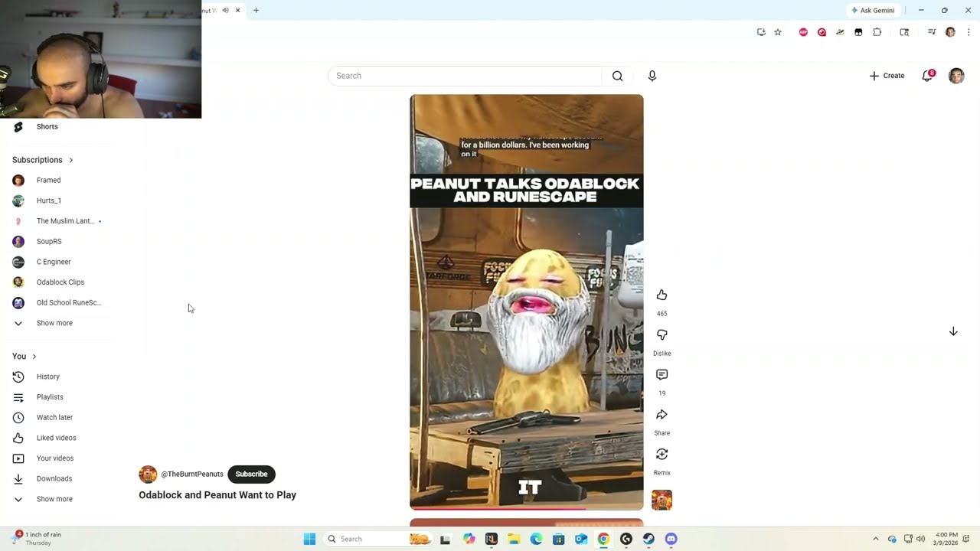This screenshot has height=551, width=980.
Task: Open a new browser tab
Action: (256, 11)
